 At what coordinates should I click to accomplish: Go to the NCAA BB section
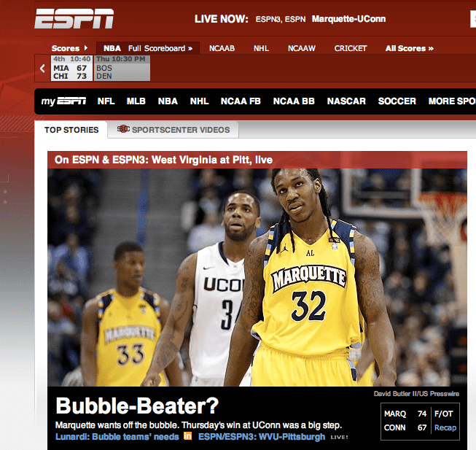pos(294,101)
